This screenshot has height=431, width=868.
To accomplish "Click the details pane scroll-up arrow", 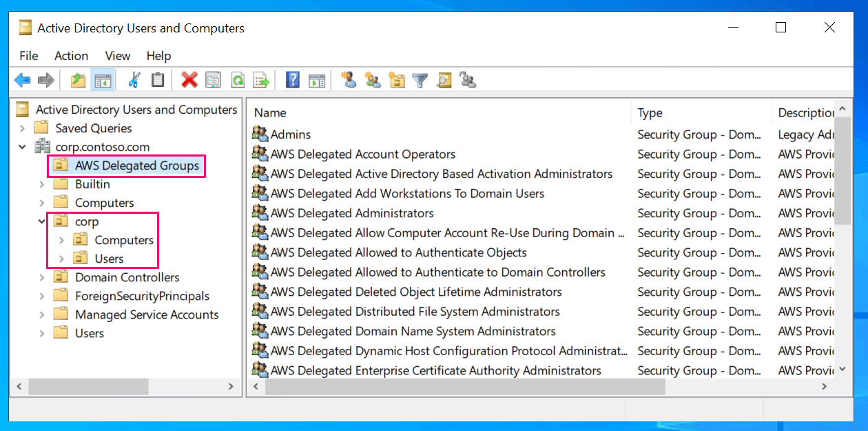I will 843,110.
